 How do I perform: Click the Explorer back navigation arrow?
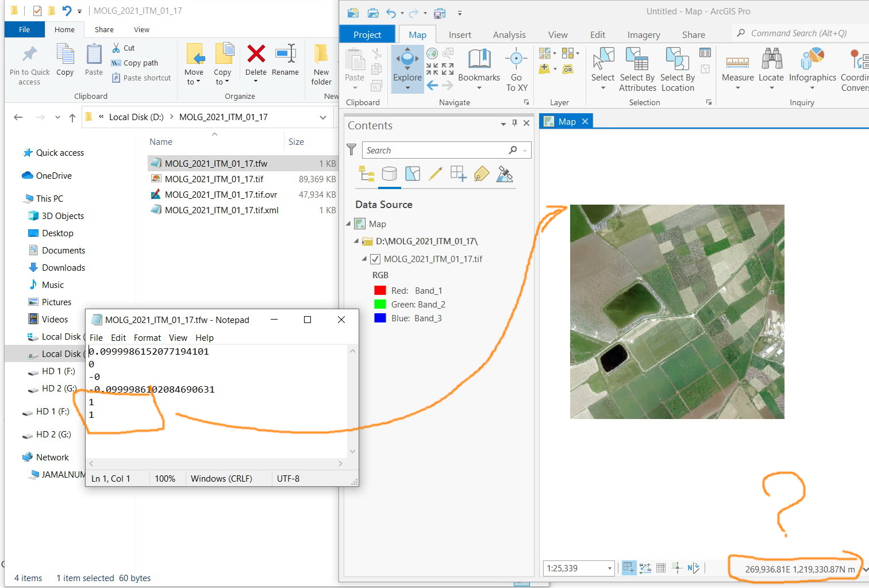pyautogui.click(x=18, y=117)
